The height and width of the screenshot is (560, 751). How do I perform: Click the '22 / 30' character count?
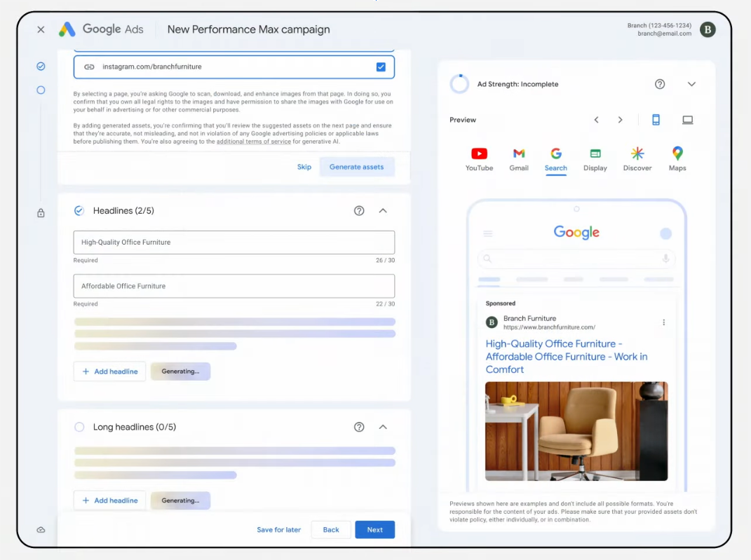[386, 304]
